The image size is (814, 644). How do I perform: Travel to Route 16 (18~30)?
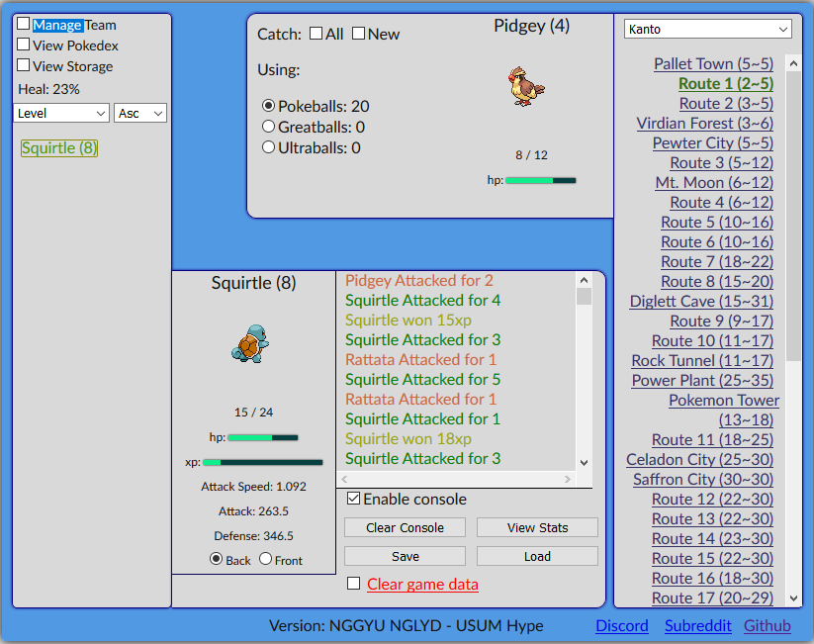713,578
